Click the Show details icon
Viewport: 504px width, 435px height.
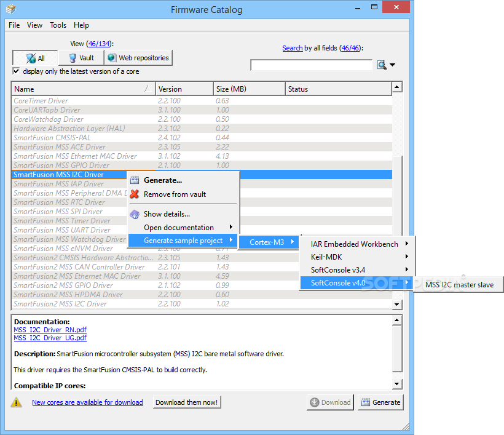135,214
